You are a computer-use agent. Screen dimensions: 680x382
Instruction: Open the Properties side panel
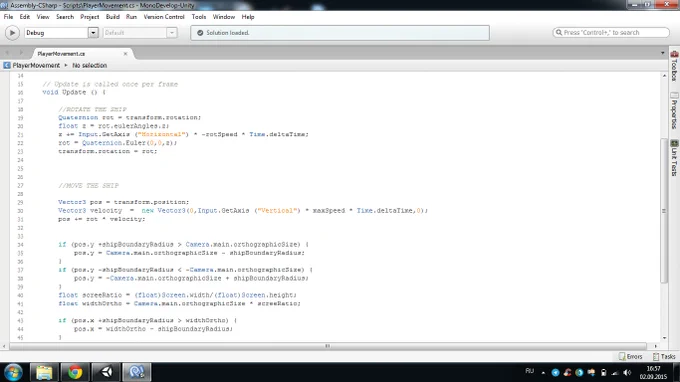click(x=674, y=111)
